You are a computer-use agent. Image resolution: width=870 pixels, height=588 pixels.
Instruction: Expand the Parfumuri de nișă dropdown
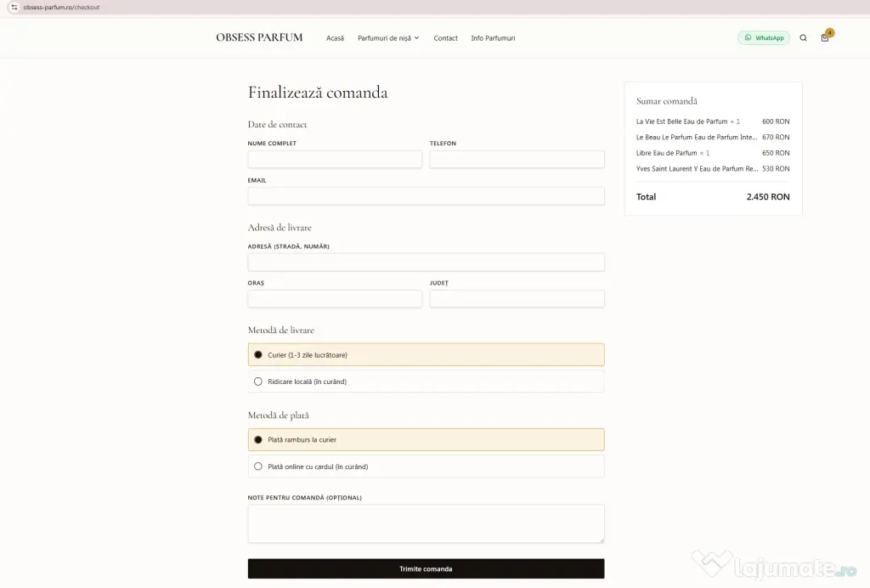point(388,38)
